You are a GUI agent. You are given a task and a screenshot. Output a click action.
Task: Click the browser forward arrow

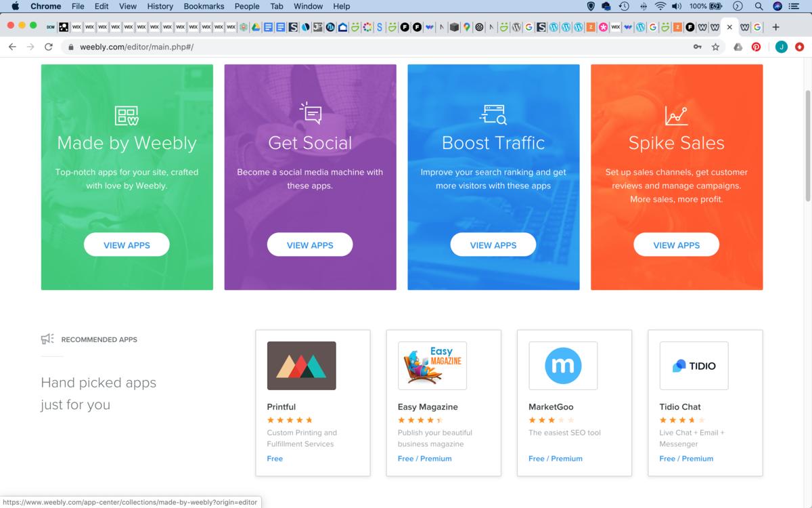[30, 47]
